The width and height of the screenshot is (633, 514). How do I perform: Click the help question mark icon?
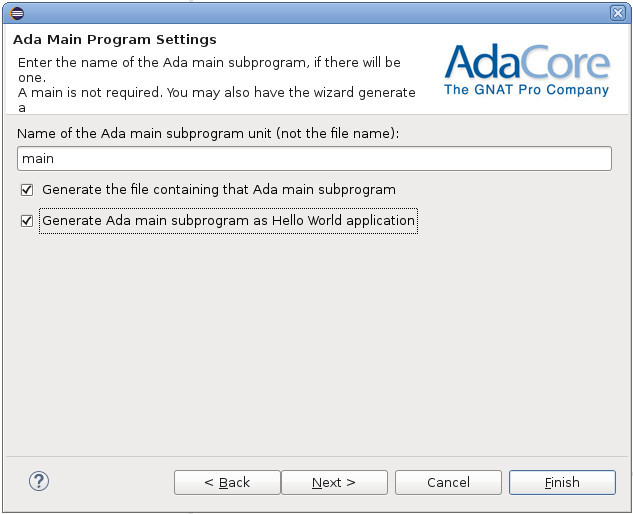(x=39, y=481)
